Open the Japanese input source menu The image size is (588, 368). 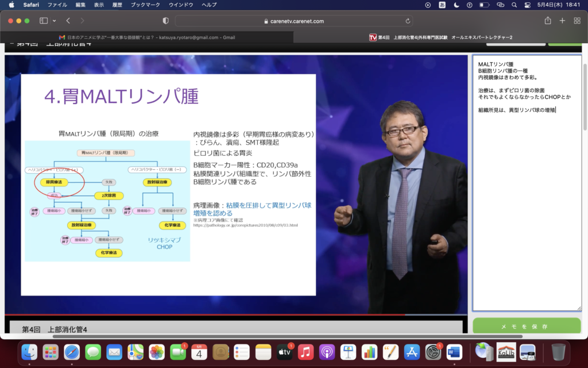point(443,5)
